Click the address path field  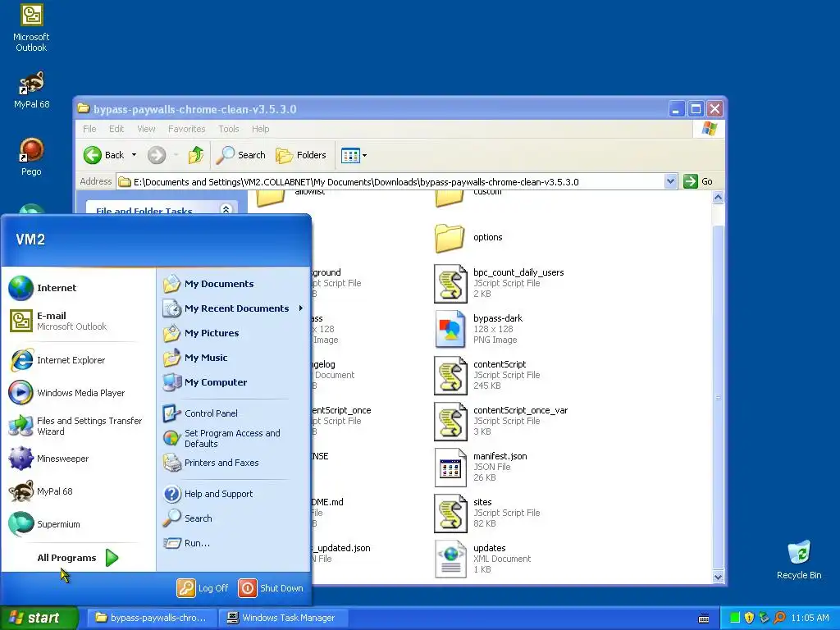tap(390, 182)
